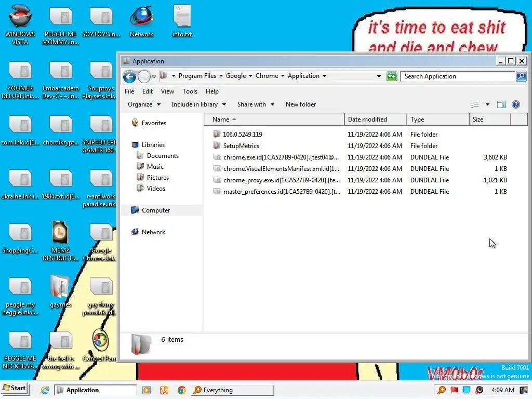Image resolution: width=532 pixels, height=399 pixels.
Task: Expand the dropdown after Chrome breadcrumb
Action: coord(283,76)
